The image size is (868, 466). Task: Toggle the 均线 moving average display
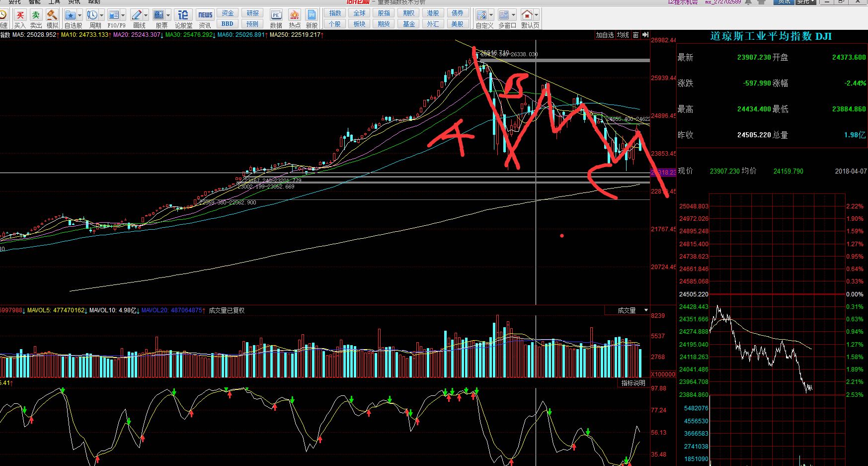click(623, 35)
